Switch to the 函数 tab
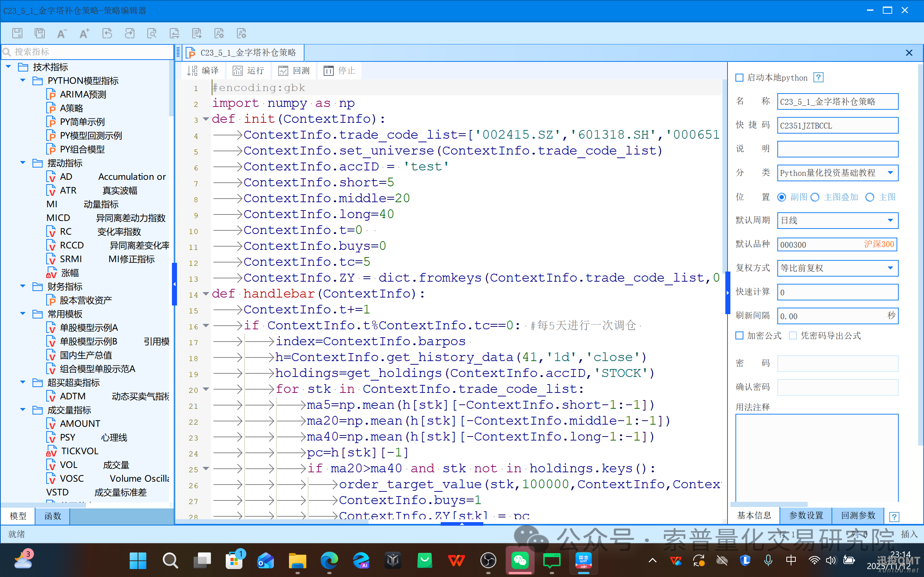The height and width of the screenshot is (577, 924). [x=52, y=516]
